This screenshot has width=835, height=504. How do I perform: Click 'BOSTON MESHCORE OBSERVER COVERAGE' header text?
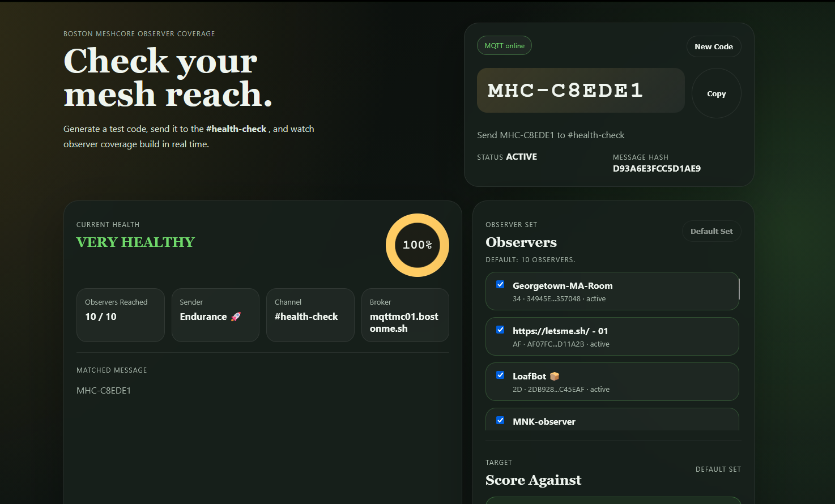139,34
